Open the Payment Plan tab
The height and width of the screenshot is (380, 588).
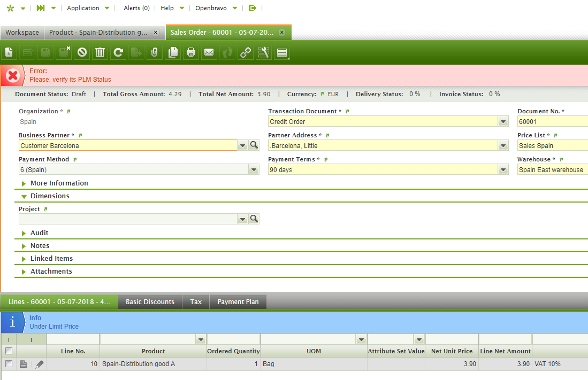pos(238,302)
